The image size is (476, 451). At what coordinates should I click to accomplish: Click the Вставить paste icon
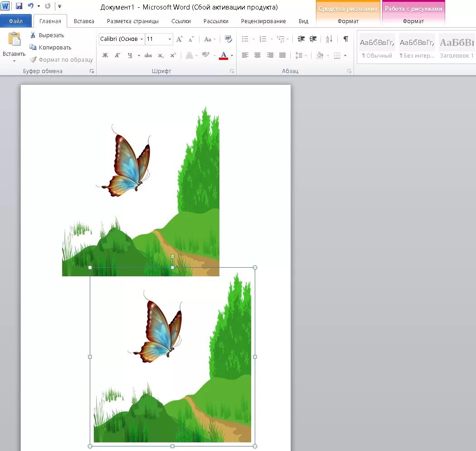(14, 39)
